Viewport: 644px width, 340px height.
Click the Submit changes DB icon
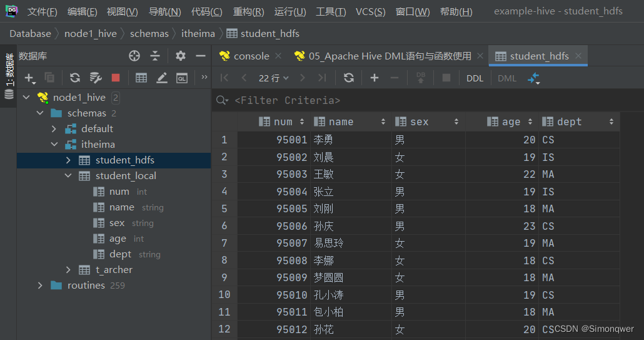pos(421,78)
